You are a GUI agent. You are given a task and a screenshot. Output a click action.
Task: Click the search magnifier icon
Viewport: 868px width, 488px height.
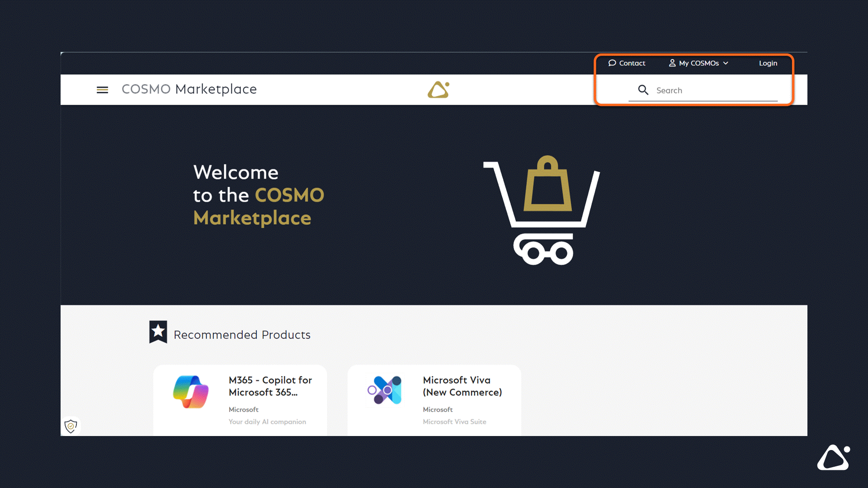pos(643,90)
